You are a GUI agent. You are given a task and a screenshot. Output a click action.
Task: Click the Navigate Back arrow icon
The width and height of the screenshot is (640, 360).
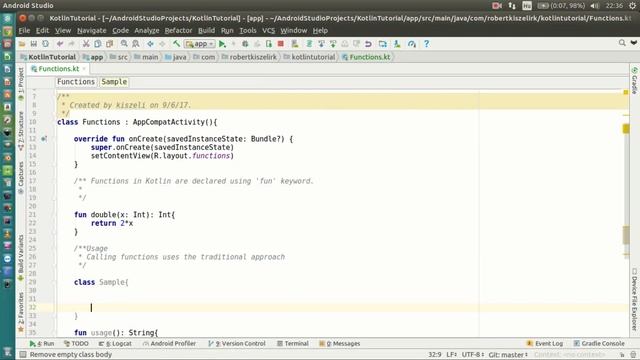[150, 44]
